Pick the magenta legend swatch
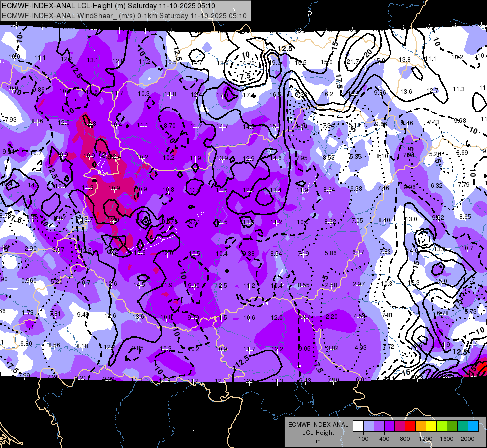Image resolution: width=487 pixels, height=448 pixels. point(400,426)
